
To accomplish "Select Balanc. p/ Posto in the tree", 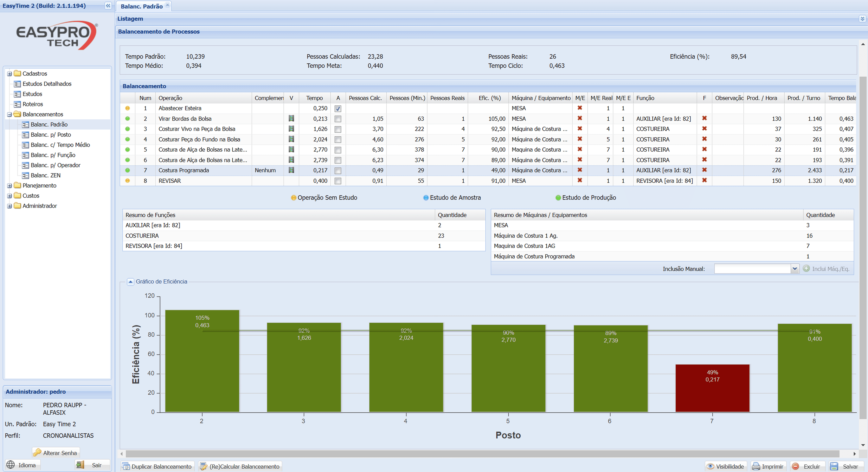I will [x=51, y=134].
